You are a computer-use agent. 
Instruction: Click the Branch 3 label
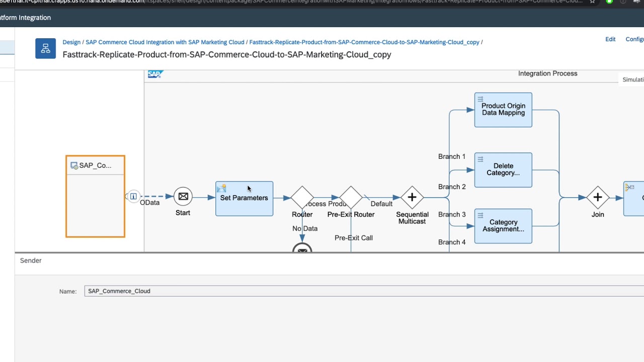pyautogui.click(x=452, y=214)
